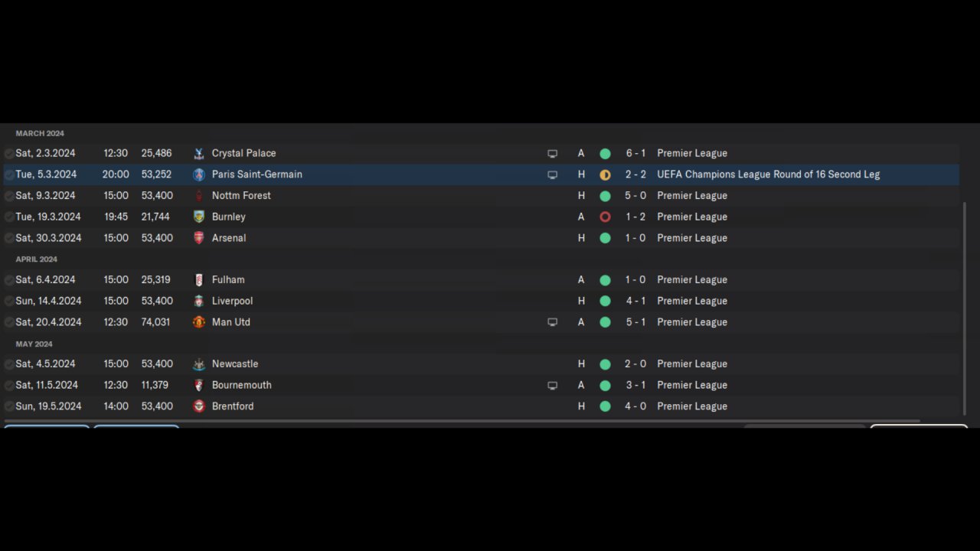Click the 4 - 1 score against Liverpool
The width and height of the screenshot is (980, 551).
[635, 301]
